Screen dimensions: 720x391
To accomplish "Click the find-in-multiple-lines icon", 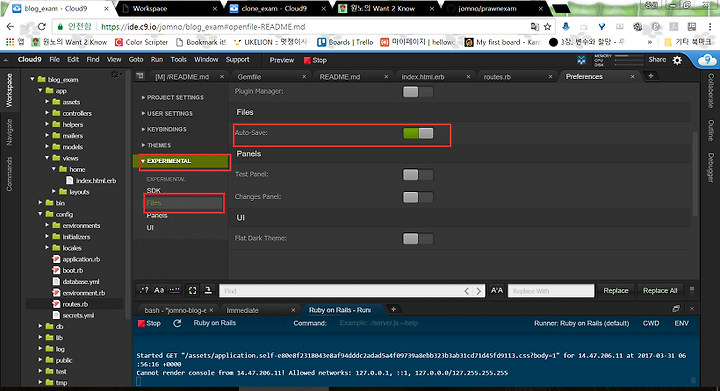I will 208,290.
